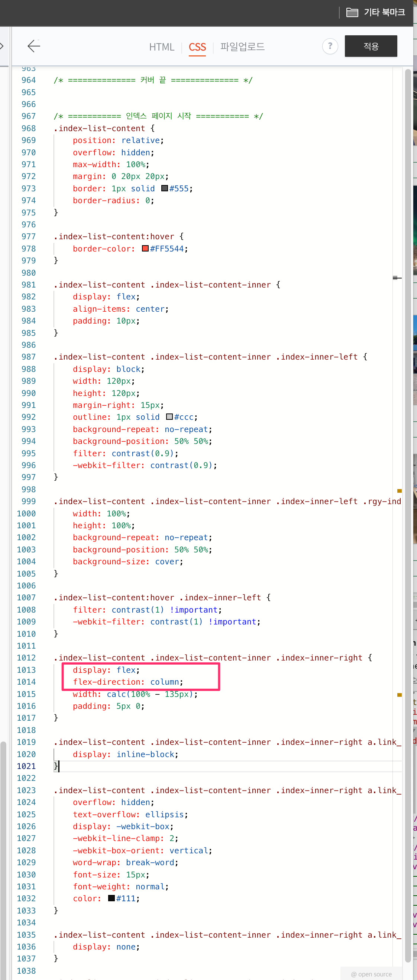Click line number 1012 in gutter

[x=26, y=658]
